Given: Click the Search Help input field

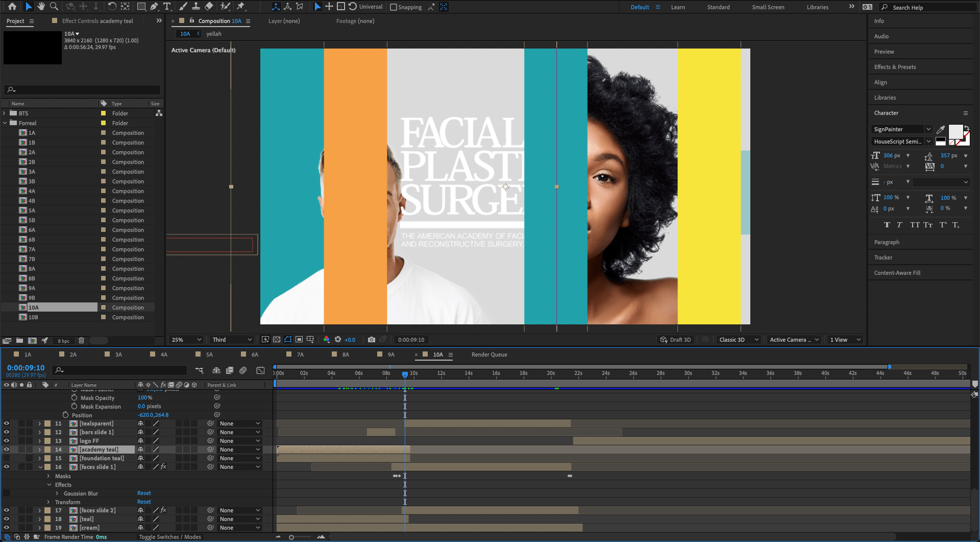Looking at the screenshot, I should (934, 7).
